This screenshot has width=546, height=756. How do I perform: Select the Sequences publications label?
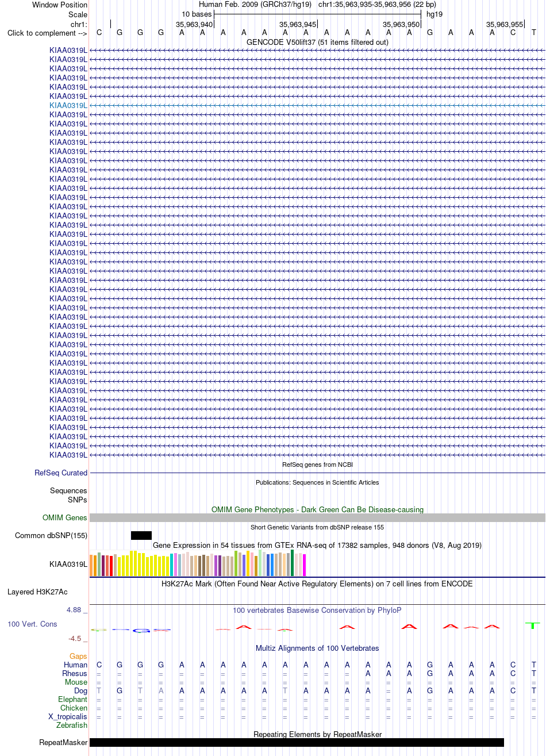click(68, 490)
